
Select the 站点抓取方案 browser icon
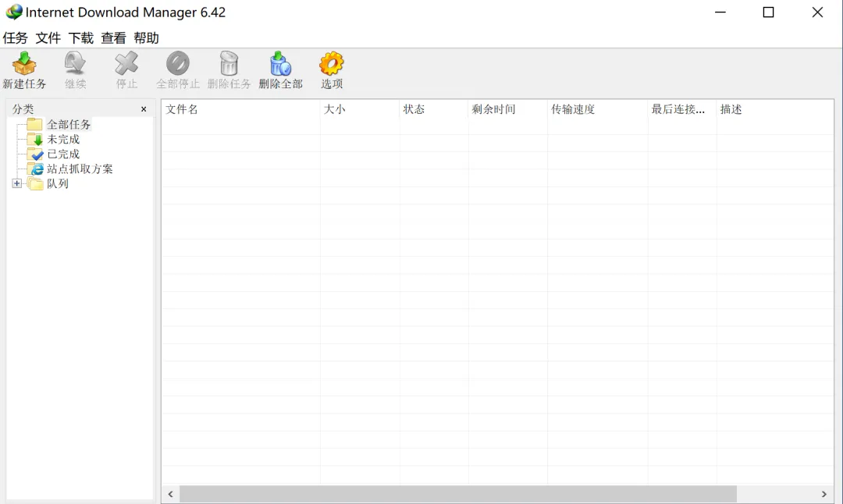click(x=35, y=169)
